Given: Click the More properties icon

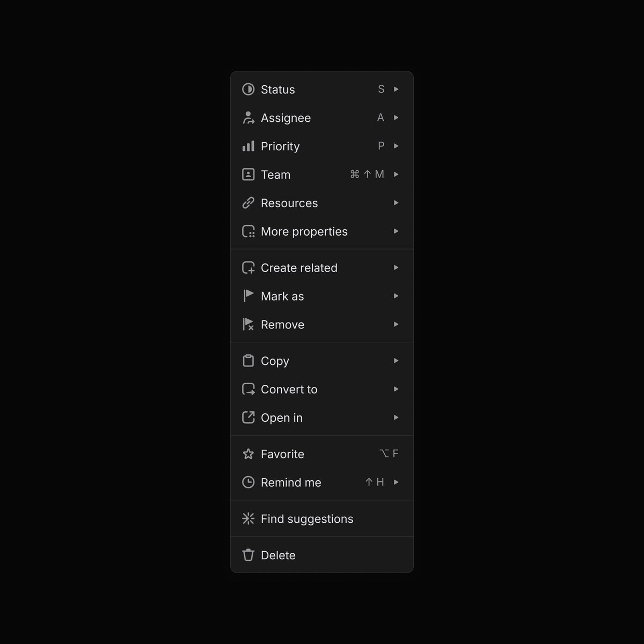Looking at the screenshot, I should [x=248, y=231].
